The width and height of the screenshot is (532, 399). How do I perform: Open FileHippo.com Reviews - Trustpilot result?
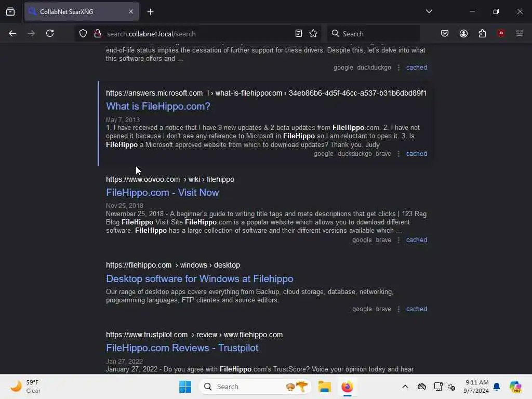182,348
